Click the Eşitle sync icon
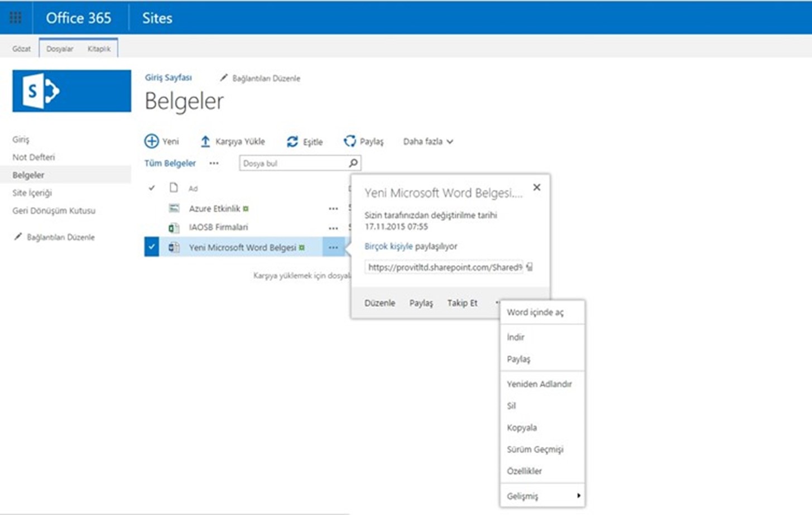Image resolution: width=812 pixels, height=515 pixels. (292, 142)
